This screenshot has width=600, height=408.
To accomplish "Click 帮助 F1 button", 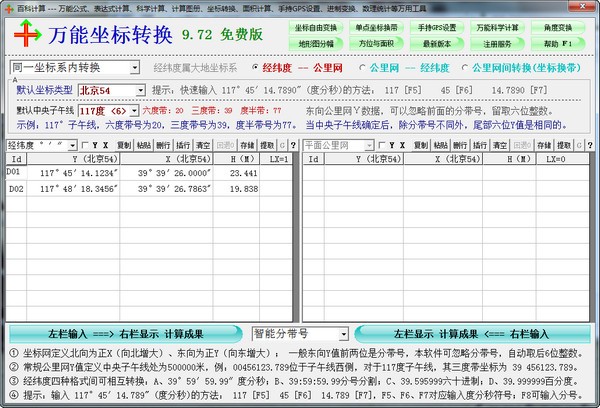I will (558, 44).
